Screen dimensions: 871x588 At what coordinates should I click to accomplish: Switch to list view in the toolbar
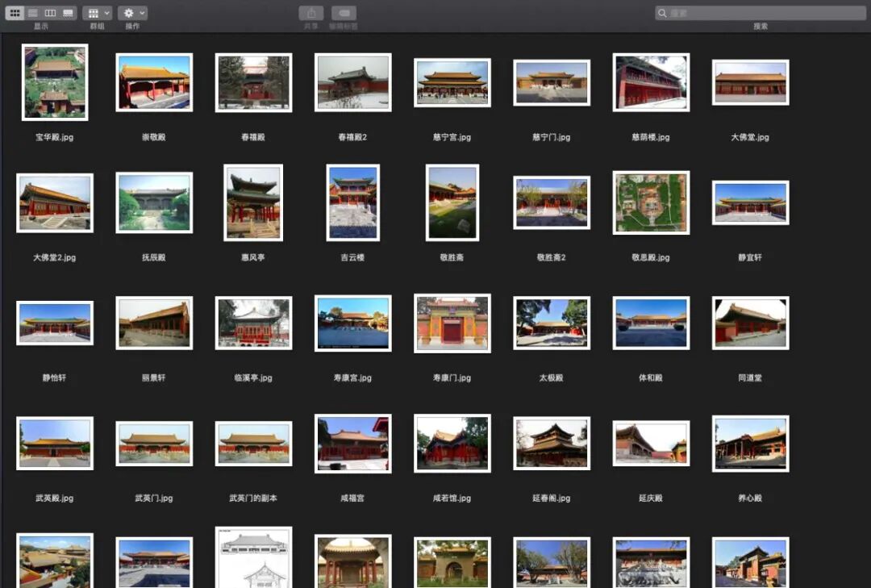[33, 13]
